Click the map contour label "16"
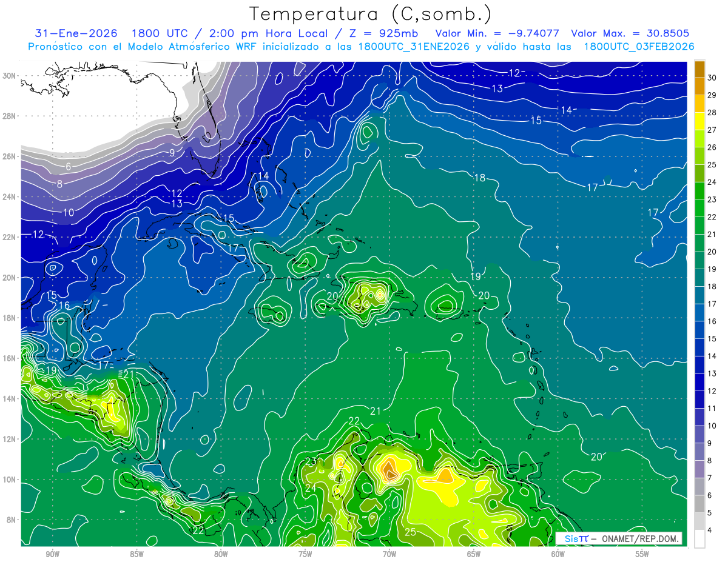 click(x=64, y=306)
